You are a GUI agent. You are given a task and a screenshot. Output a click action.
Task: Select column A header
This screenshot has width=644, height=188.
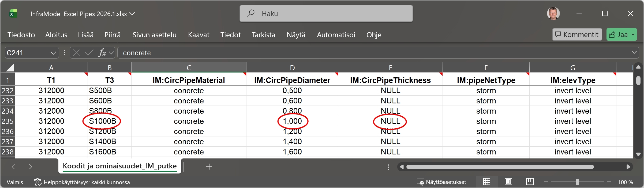click(x=51, y=68)
